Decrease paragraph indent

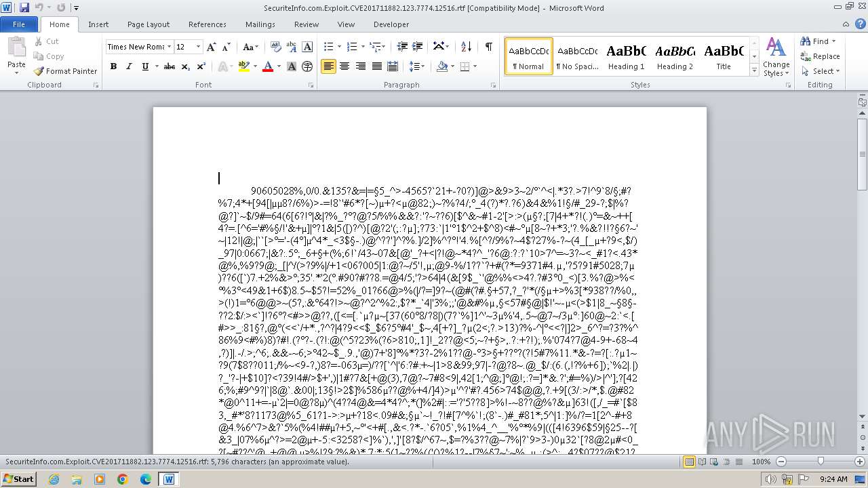(402, 47)
